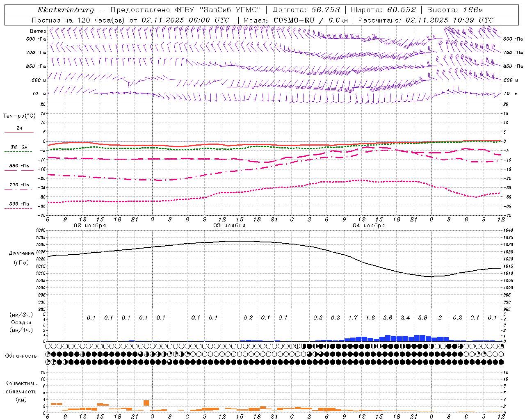Click the 'Широта: 60.592' header field
This screenshot has height=420, width=525.
coord(383,10)
